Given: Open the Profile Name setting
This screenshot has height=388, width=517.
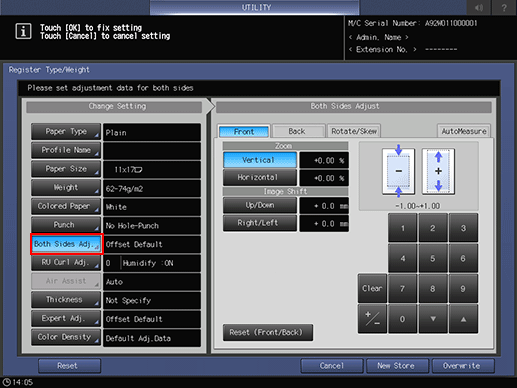Looking at the screenshot, I should click(66, 150).
